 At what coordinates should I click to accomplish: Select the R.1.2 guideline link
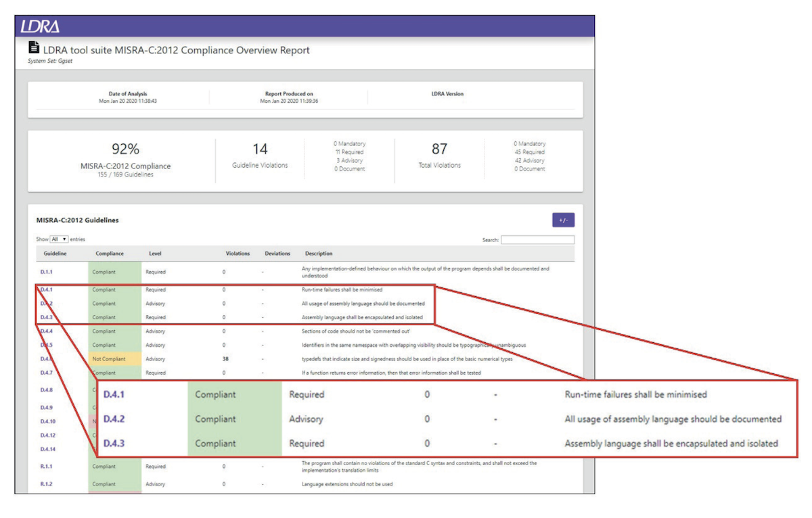click(x=47, y=484)
